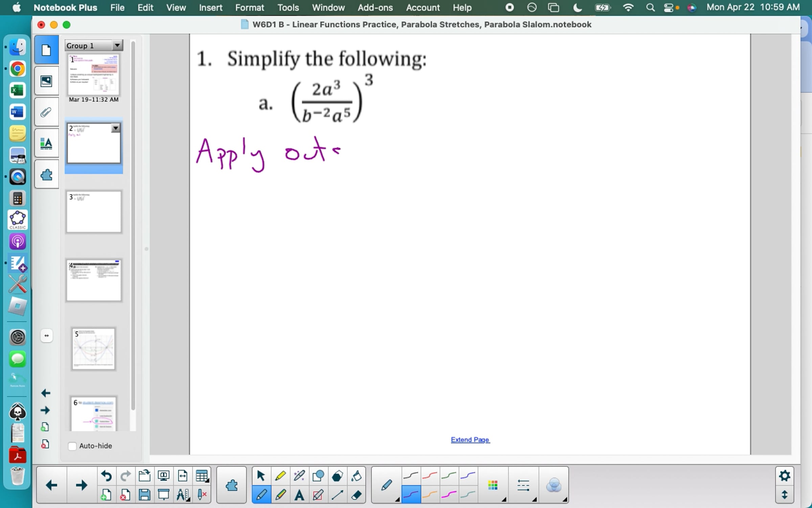
Task: Select the Shapes tool
Action: point(318,476)
